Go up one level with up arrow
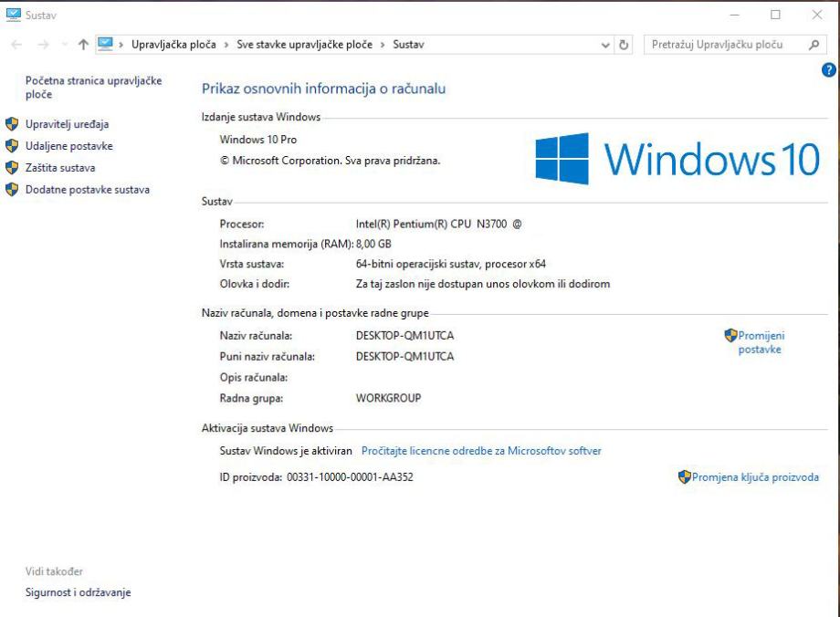The width and height of the screenshot is (840, 617). [83, 45]
